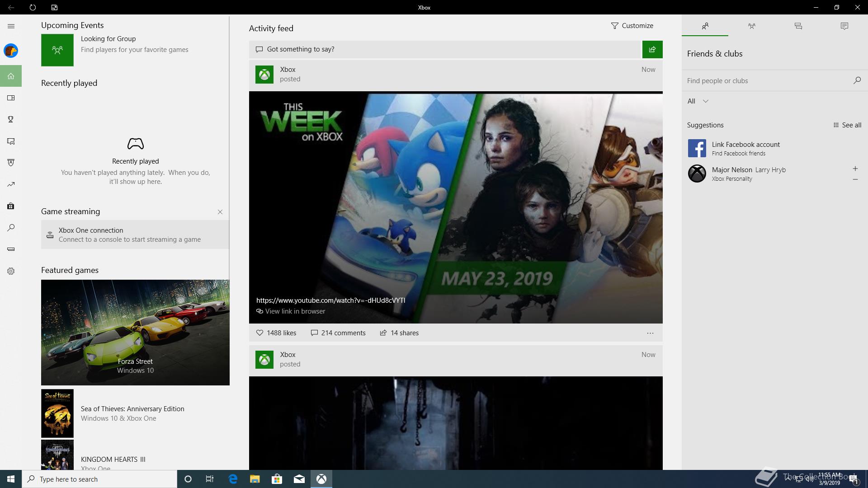Screen dimensions: 868x488
Task: Open the 214 comments
Action: 338,333
